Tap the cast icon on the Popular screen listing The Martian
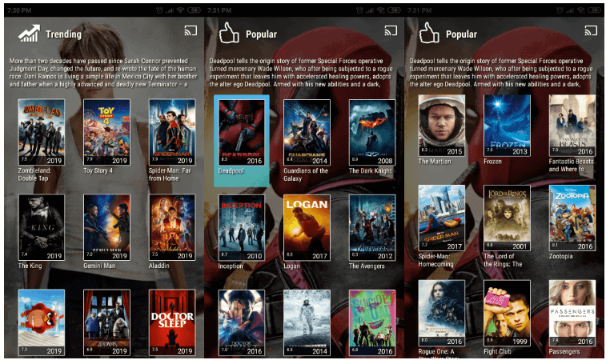The image size is (610, 364). tap(591, 30)
